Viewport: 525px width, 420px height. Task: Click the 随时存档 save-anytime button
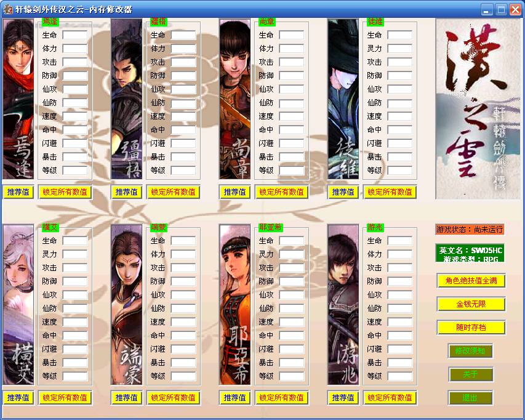point(471,328)
